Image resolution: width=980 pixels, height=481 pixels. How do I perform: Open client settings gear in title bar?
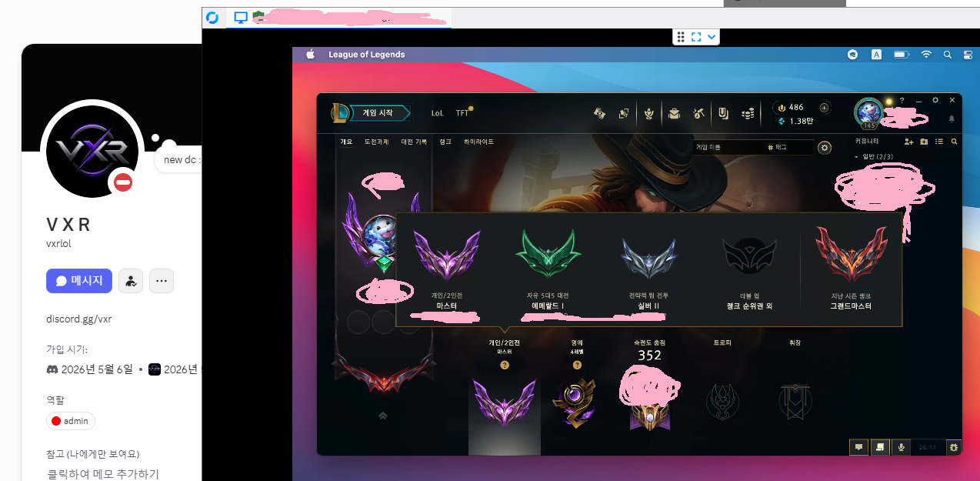click(935, 100)
